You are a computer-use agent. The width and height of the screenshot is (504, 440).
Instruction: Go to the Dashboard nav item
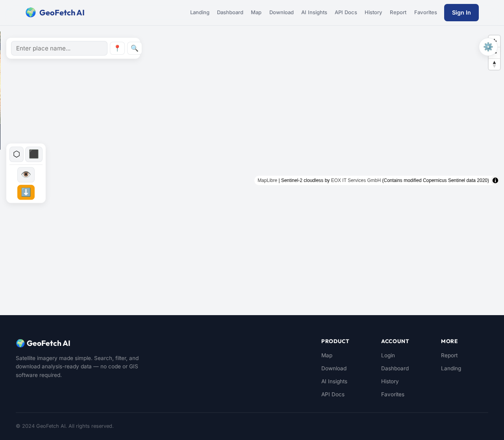[230, 13]
